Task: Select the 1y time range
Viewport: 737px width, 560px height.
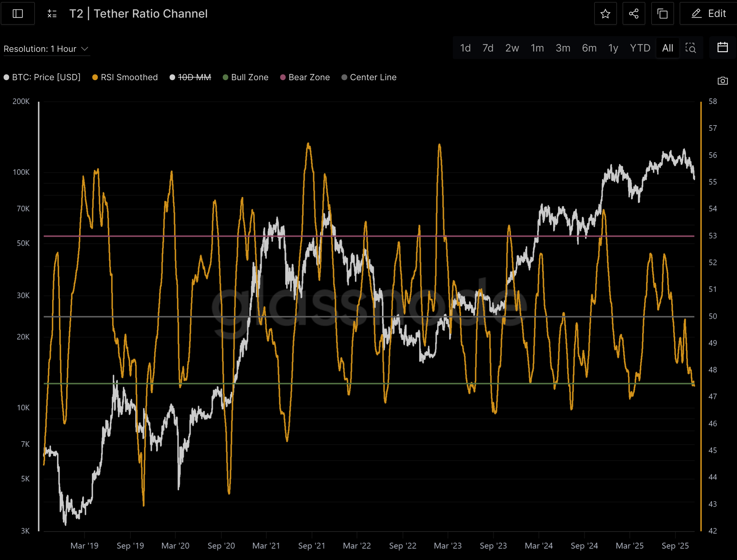Action: click(613, 48)
